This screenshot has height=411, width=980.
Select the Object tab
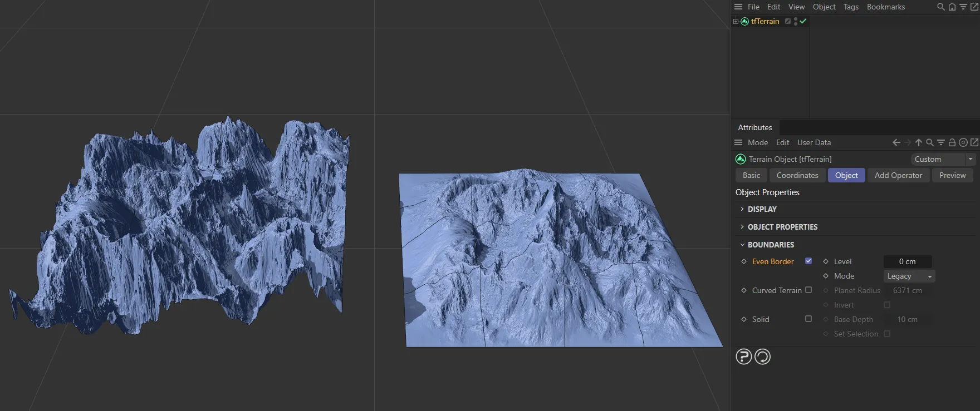tap(846, 175)
